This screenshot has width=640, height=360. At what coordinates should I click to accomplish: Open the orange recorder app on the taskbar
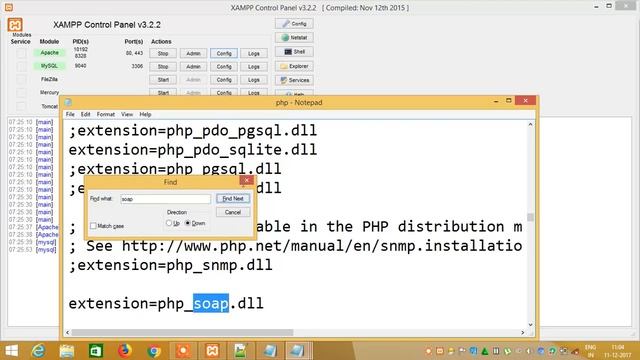[x=183, y=351]
